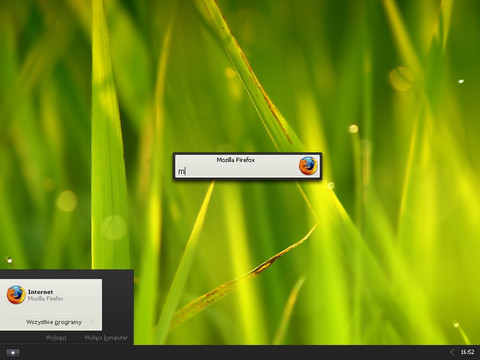Click the Firefox icon in the launcher box
The height and width of the screenshot is (360, 480).
(x=308, y=166)
